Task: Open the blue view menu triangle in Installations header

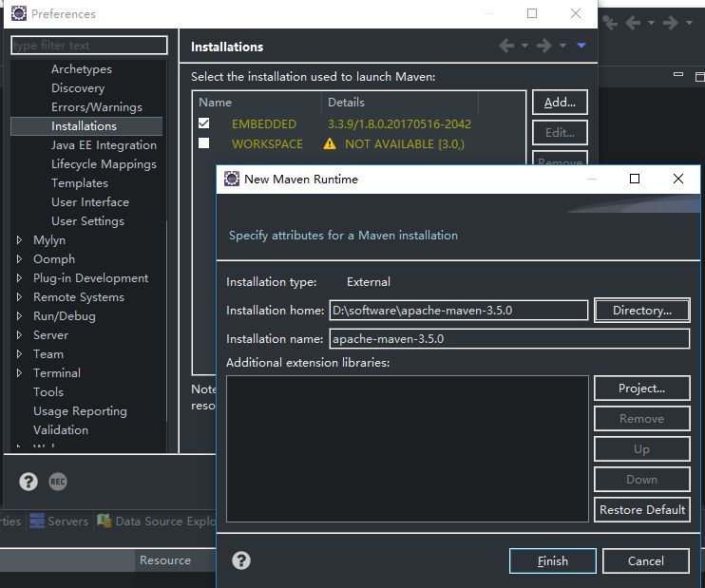Action: [x=581, y=46]
